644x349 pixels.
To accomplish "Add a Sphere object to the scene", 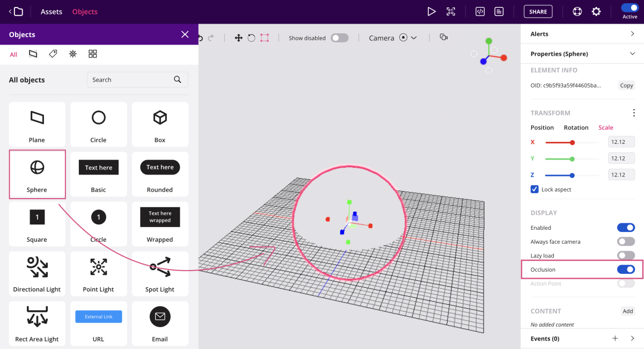I will tap(37, 174).
